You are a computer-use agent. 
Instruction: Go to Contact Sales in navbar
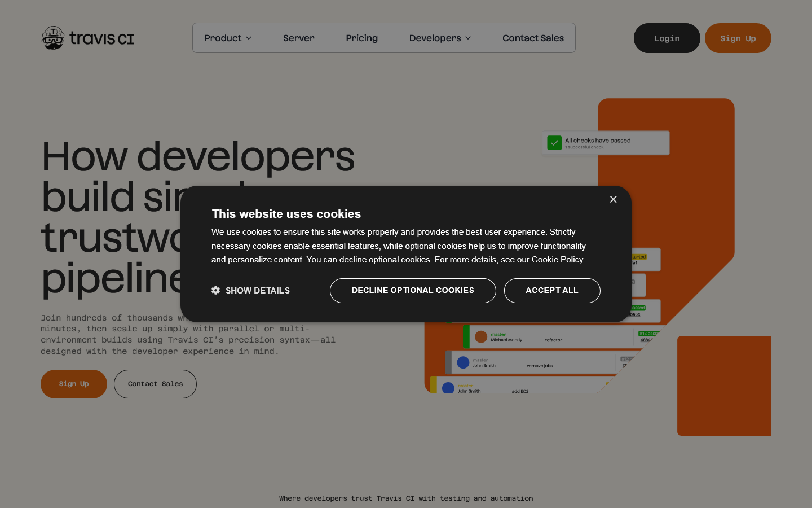click(533, 38)
